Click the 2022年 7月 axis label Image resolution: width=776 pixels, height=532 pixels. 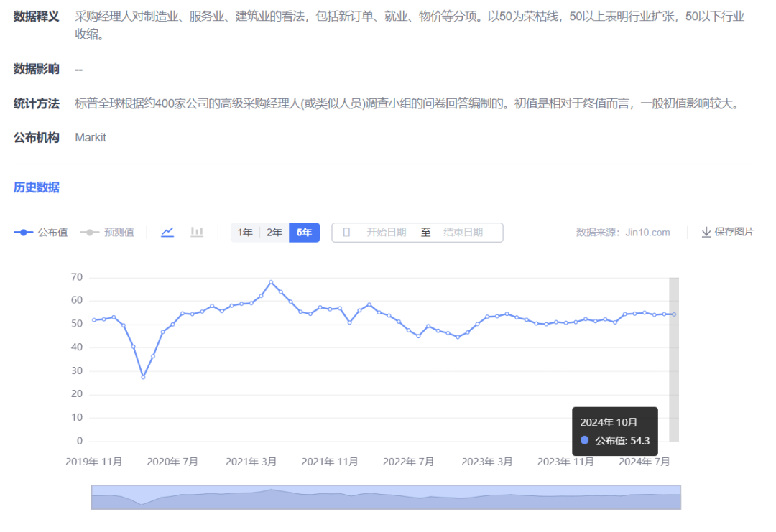[x=409, y=462]
